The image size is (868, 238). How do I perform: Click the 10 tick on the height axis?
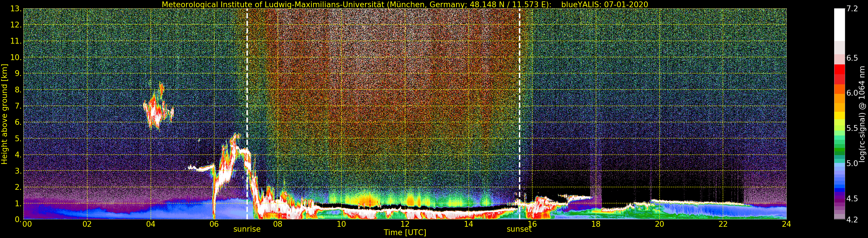click(16, 57)
